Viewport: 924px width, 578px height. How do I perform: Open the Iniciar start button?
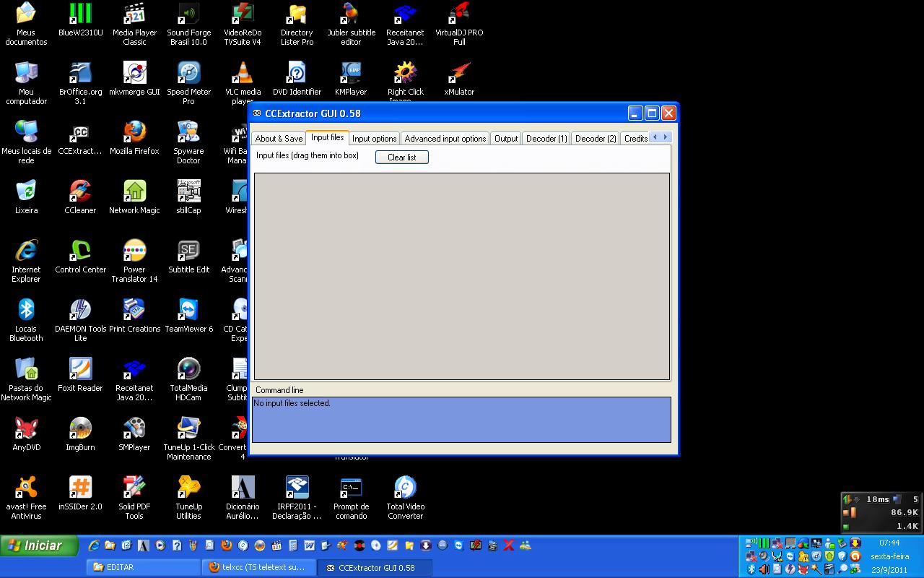[40, 545]
